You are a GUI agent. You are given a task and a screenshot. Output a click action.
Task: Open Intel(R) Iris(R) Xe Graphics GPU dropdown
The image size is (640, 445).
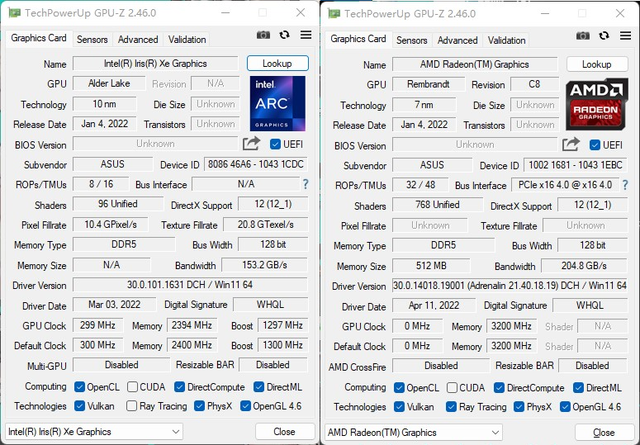click(x=94, y=432)
